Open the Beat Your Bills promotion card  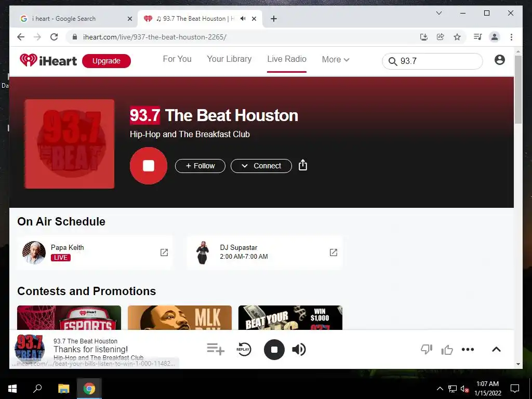click(x=290, y=317)
